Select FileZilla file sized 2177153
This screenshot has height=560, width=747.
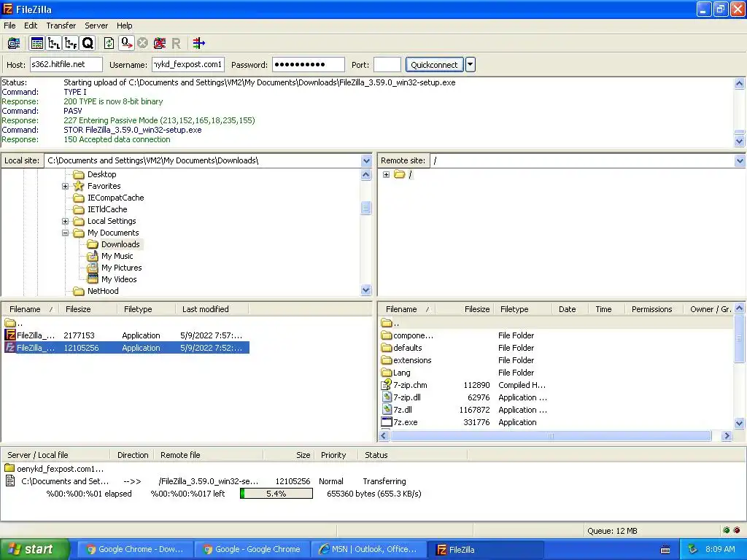coord(126,335)
